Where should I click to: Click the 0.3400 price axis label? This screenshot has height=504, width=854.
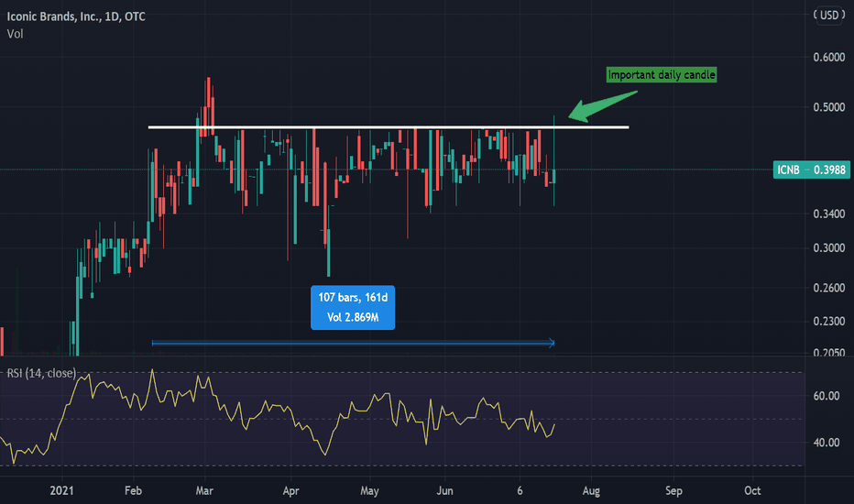828,214
